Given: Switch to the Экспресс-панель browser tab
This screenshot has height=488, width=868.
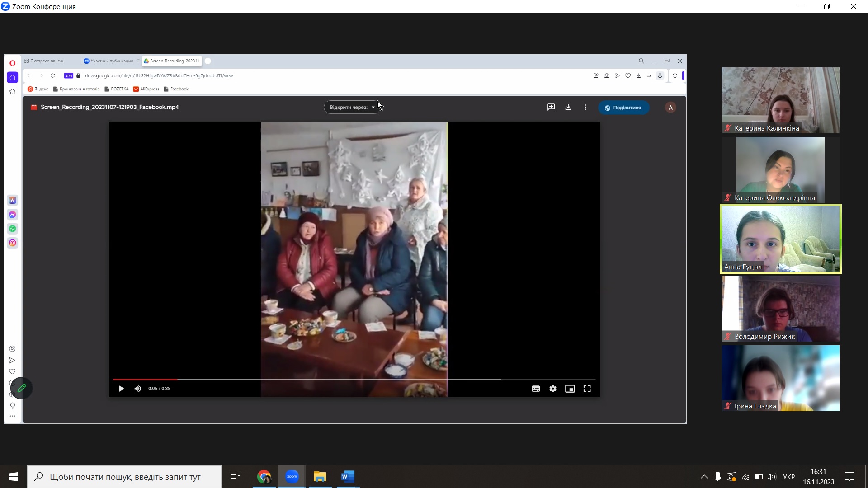Looking at the screenshot, I should 47,61.
